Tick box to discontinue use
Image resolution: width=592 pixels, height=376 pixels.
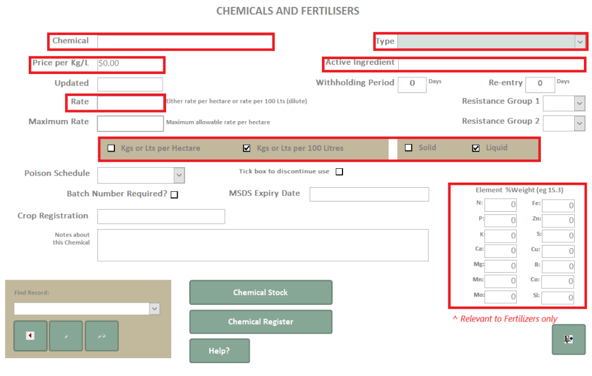(339, 172)
